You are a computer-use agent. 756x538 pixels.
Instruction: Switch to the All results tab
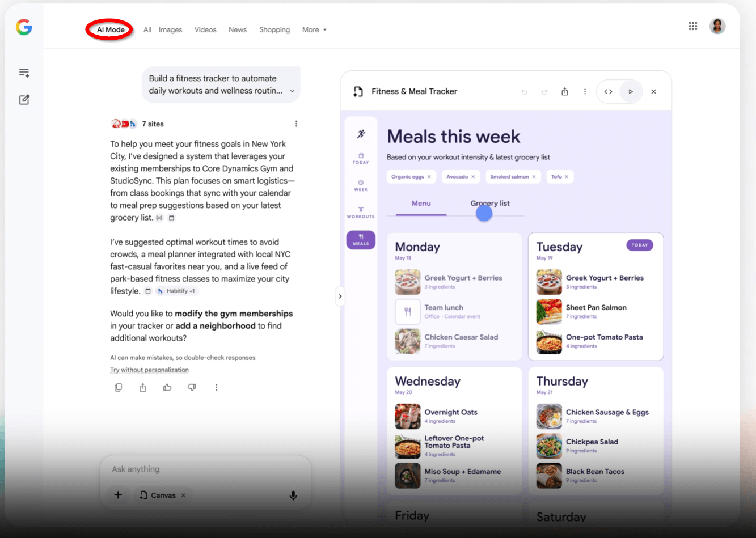[x=147, y=30]
